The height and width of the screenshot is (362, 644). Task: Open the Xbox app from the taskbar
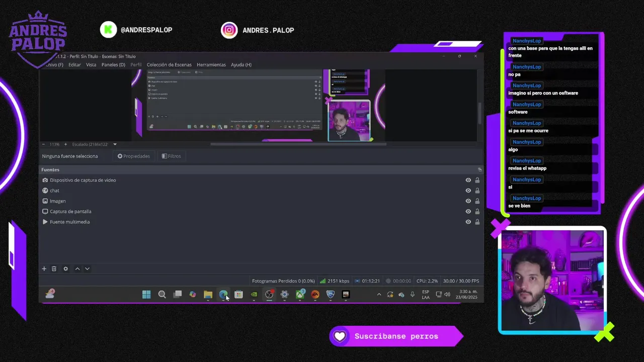[x=300, y=295]
